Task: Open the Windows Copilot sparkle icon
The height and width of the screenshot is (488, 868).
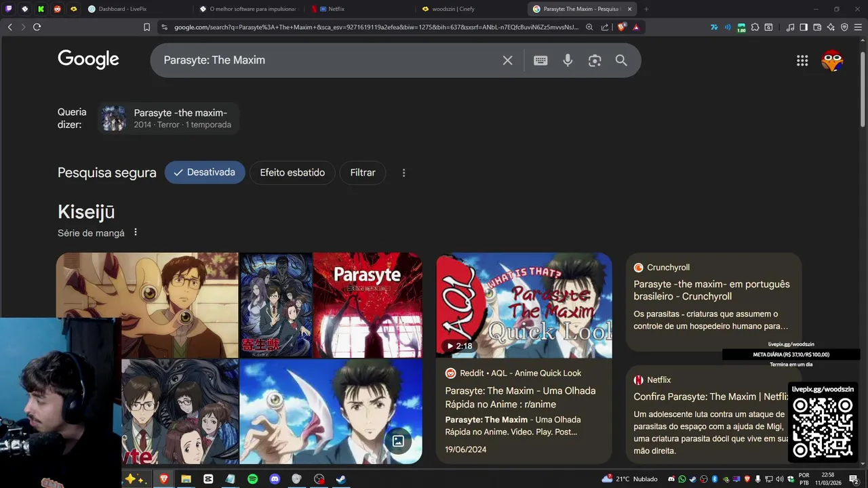Action: 135,479
